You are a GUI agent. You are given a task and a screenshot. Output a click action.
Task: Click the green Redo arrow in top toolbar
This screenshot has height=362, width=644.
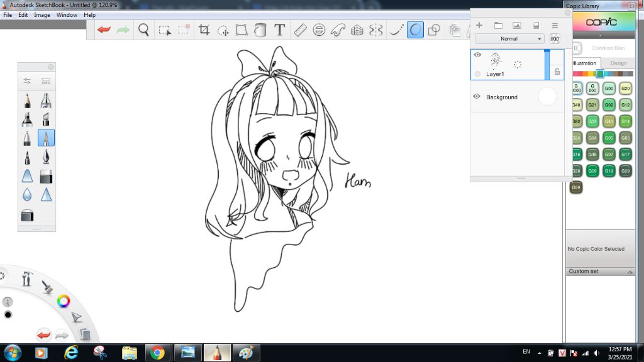[123, 30]
